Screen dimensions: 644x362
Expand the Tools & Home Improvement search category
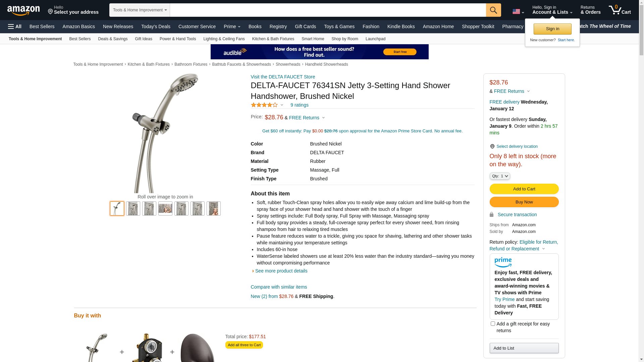point(140,10)
